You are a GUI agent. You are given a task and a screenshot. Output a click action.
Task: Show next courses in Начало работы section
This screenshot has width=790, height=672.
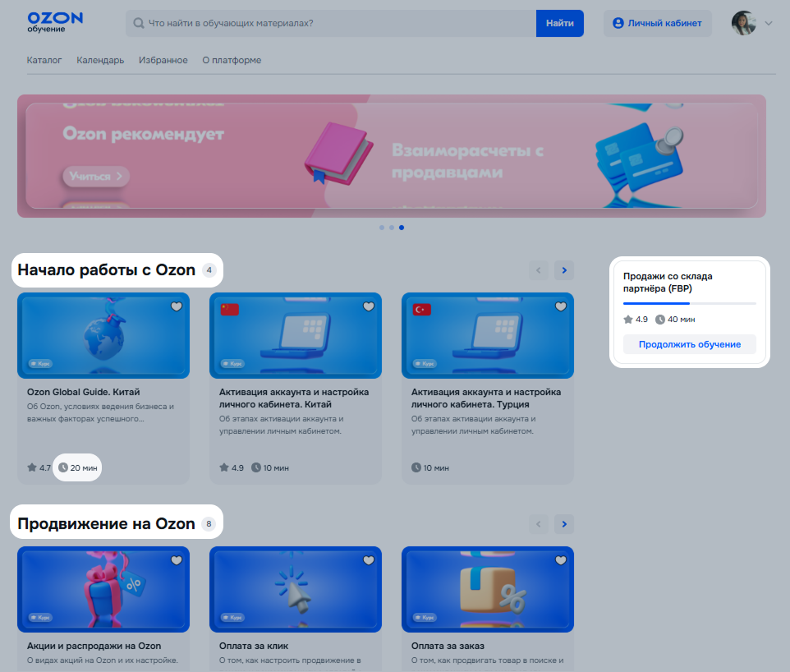[x=563, y=269]
